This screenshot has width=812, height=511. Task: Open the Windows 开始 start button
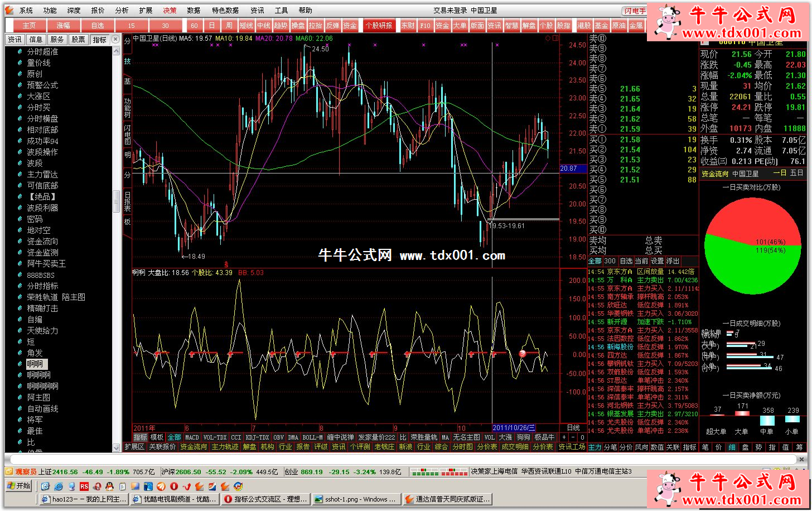(x=18, y=486)
